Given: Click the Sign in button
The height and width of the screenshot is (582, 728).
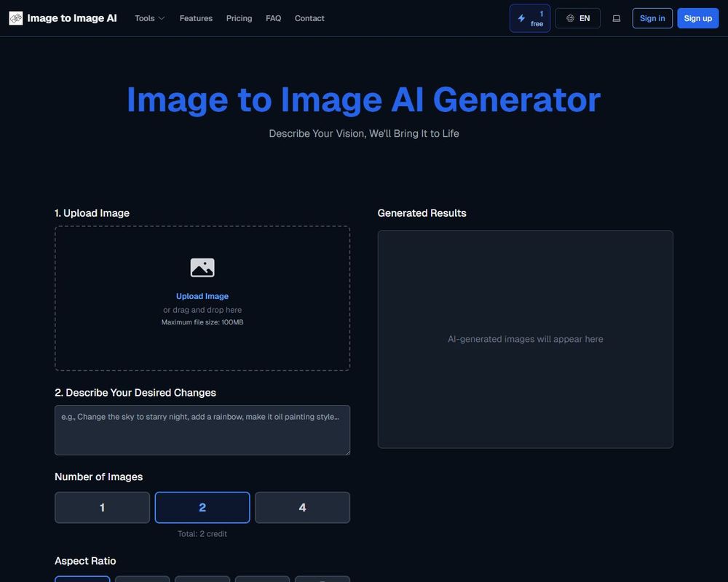Looking at the screenshot, I should [x=652, y=18].
